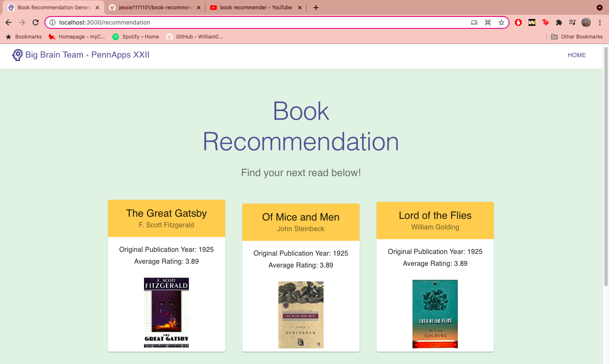Viewport: 609px width, 364px height.
Task: Click the tab search dropdown arrow
Action: click(600, 8)
